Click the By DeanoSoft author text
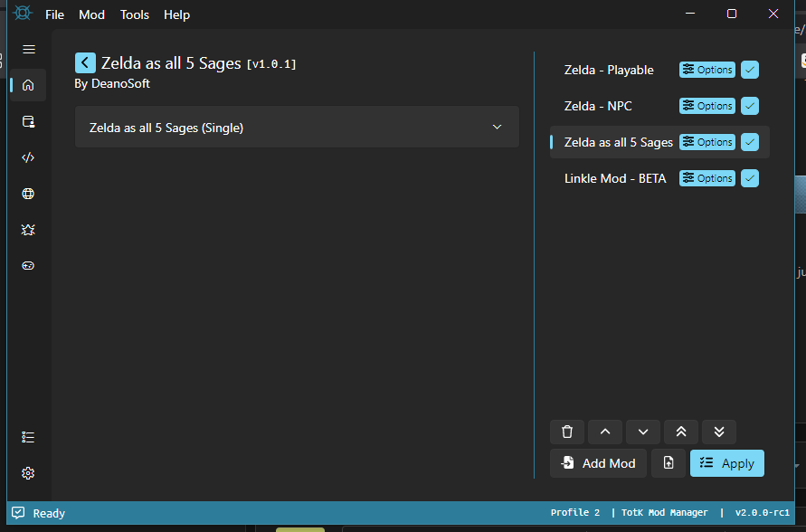806x532 pixels. (x=112, y=84)
